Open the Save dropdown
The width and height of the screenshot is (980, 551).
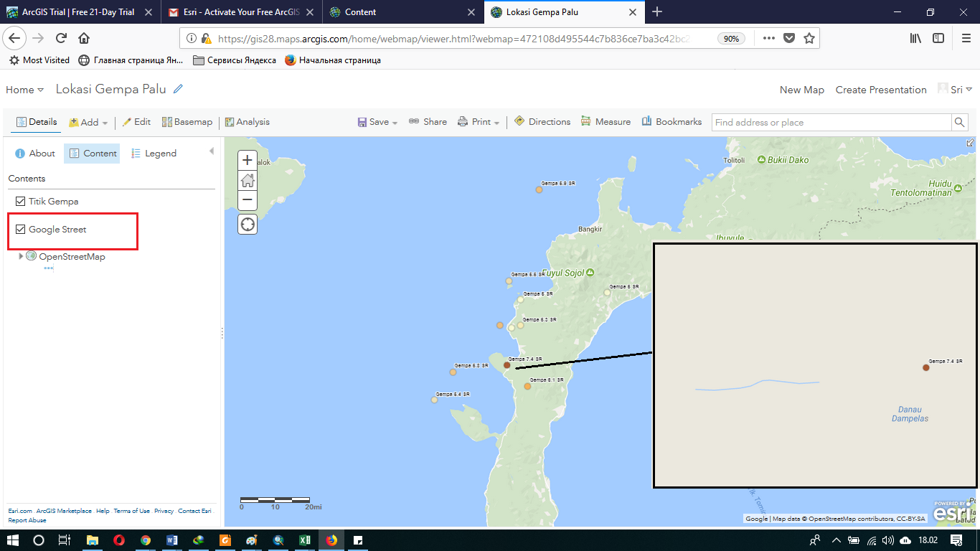[377, 122]
